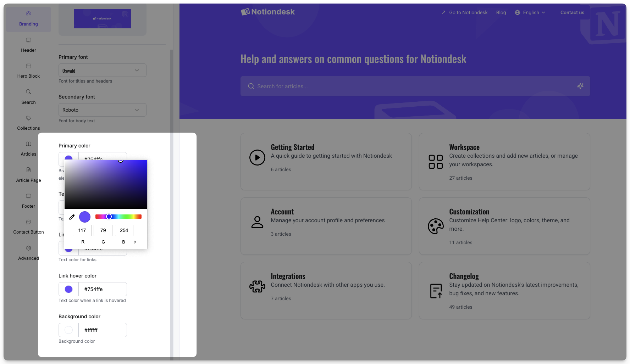Toggle color format with RGB switcher arrows
Screen dimensions: 630x364
(x=135, y=242)
